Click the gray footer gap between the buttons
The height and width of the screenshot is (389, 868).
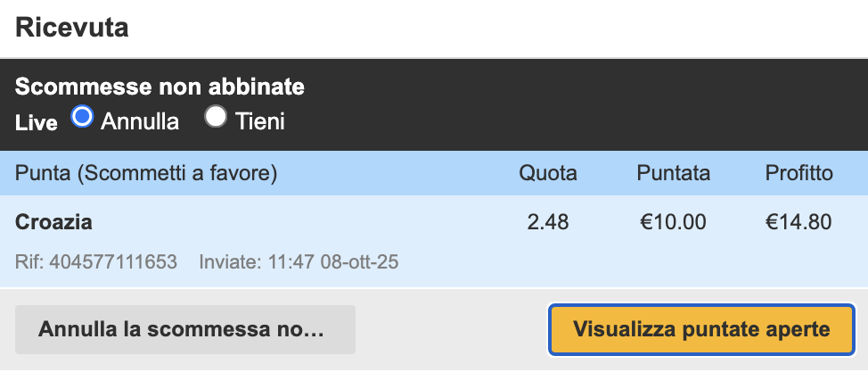451,329
